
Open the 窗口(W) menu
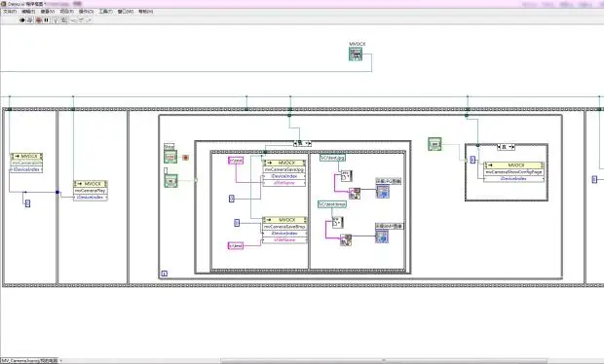(x=126, y=12)
